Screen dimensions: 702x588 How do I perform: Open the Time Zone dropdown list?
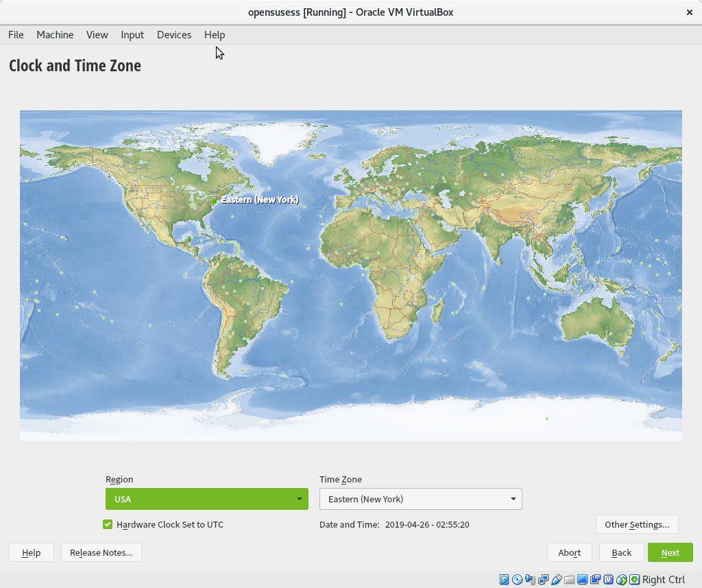420,499
